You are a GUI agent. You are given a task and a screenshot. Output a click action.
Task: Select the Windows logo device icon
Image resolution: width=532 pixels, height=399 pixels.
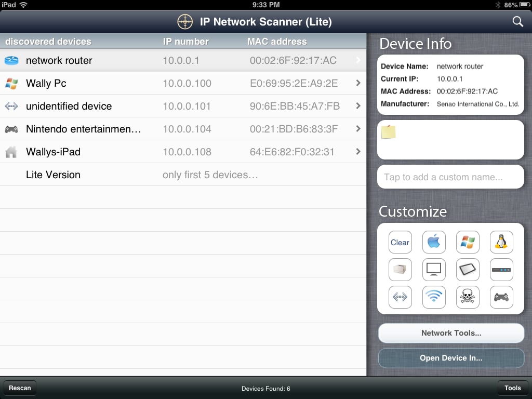[x=468, y=242]
